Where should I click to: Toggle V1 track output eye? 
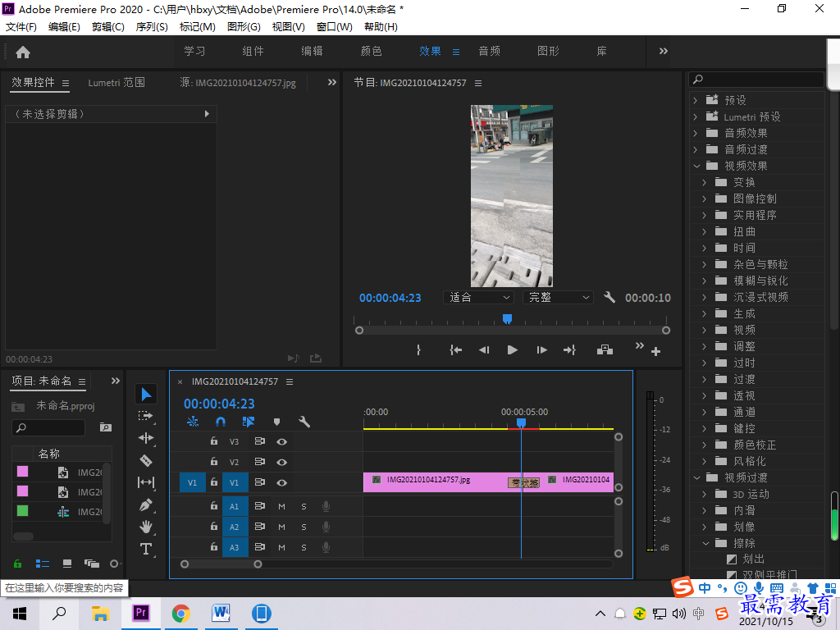point(282,482)
